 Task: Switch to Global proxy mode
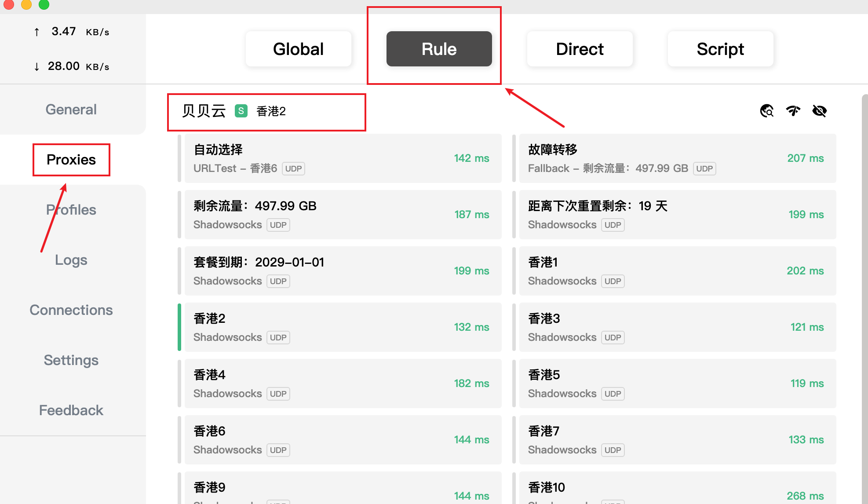[x=298, y=49]
